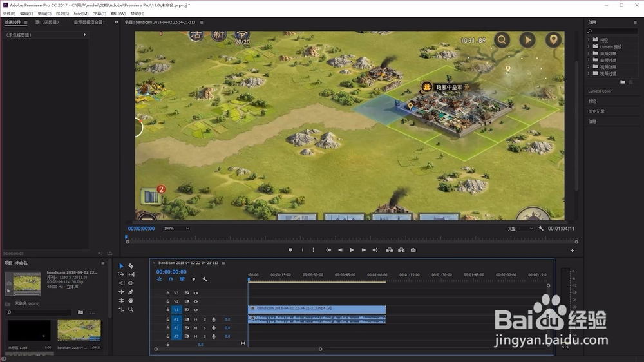Hide track V3 output eye
The image size is (644, 362).
click(196, 293)
